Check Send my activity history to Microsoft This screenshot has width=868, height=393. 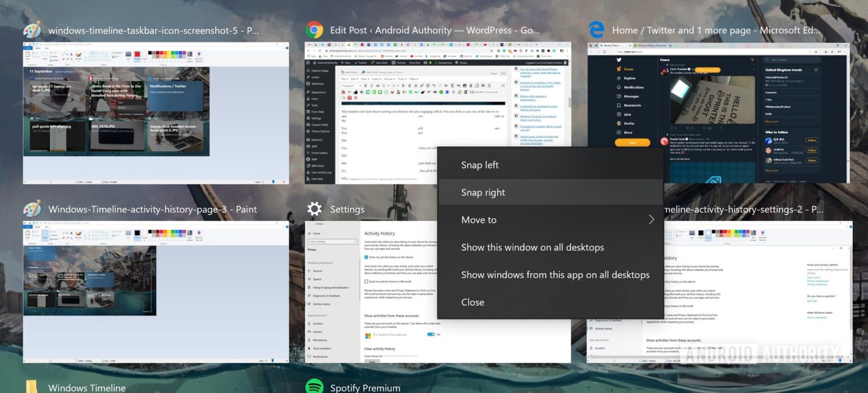point(366,281)
